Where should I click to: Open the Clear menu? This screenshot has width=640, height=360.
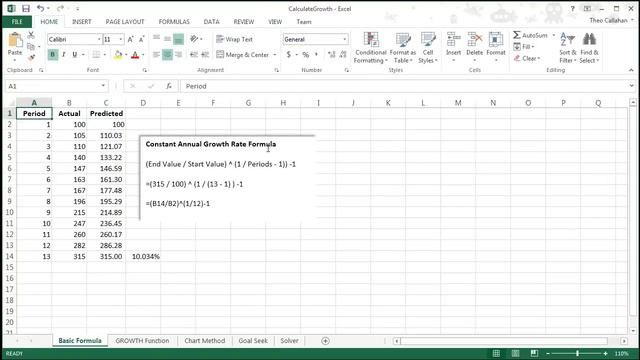pyautogui.click(x=527, y=58)
